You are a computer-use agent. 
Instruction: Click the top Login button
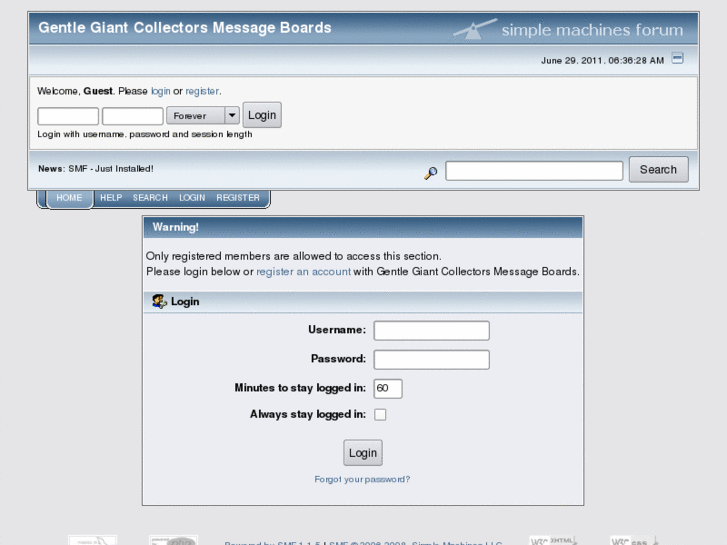(x=262, y=115)
